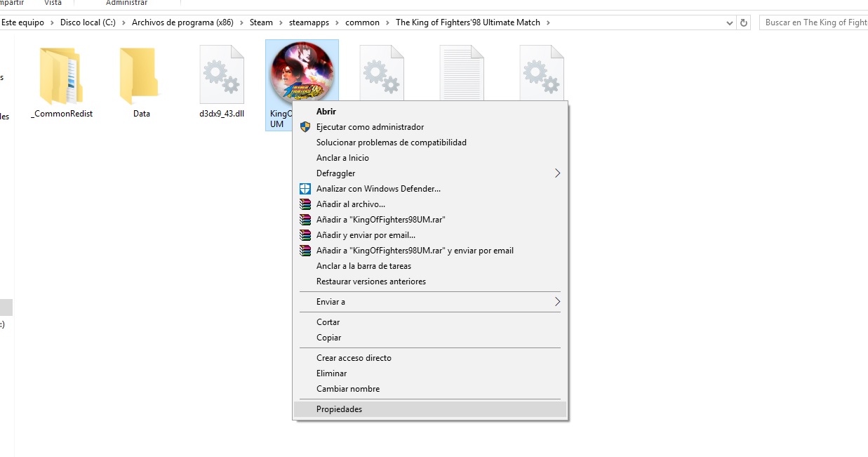Open the Administrar ribbon tab
Image resolution: width=868 pixels, height=457 pixels.
pos(126,3)
